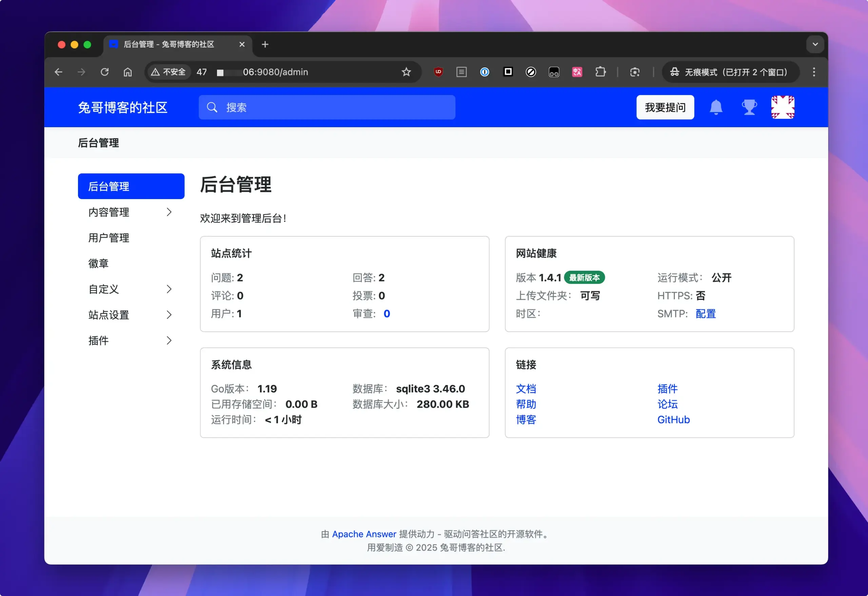Open the trophy achievements icon
This screenshot has width=868, height=596.
[749, 107]
